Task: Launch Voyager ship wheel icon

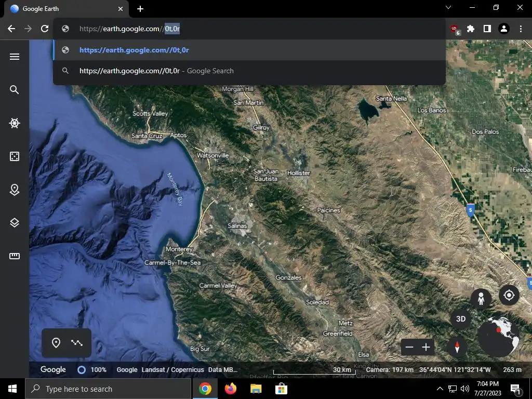Action: 14,123
